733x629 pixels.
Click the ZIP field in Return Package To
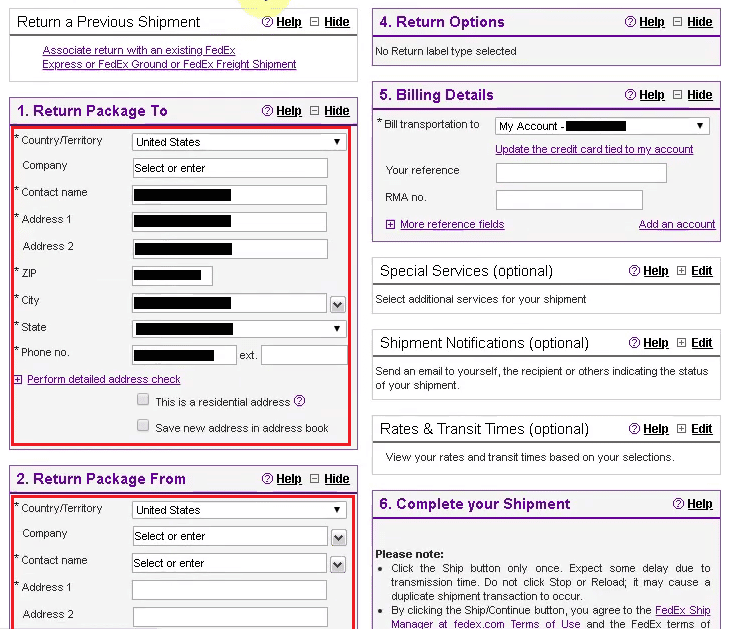172,276
